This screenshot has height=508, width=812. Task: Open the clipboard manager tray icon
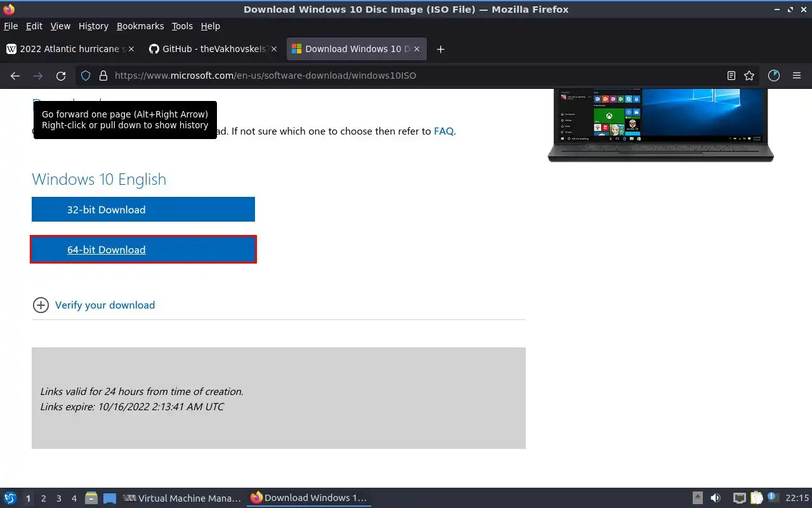(757, 498)
